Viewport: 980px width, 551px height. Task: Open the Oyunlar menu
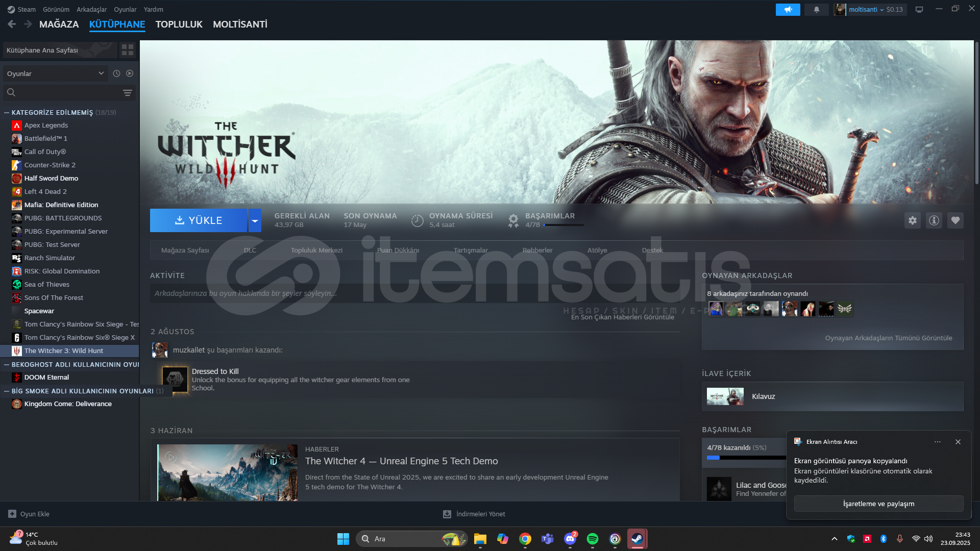click(125, 9)
